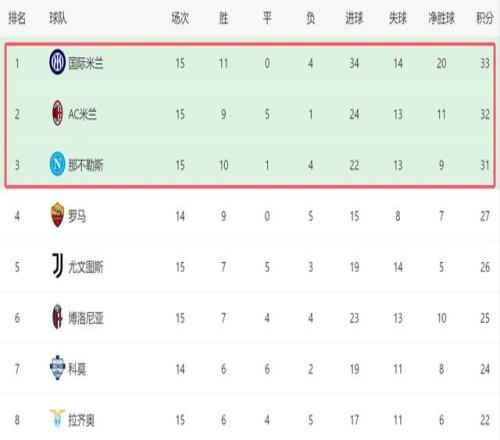Click the AC Milan club crest

click(x=57, y=113)
